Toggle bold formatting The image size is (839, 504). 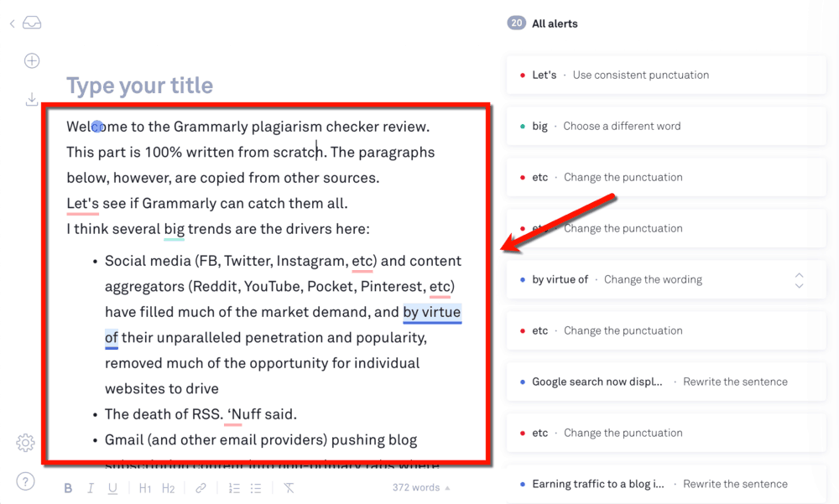pyautogui.click(x=68, y=487)
